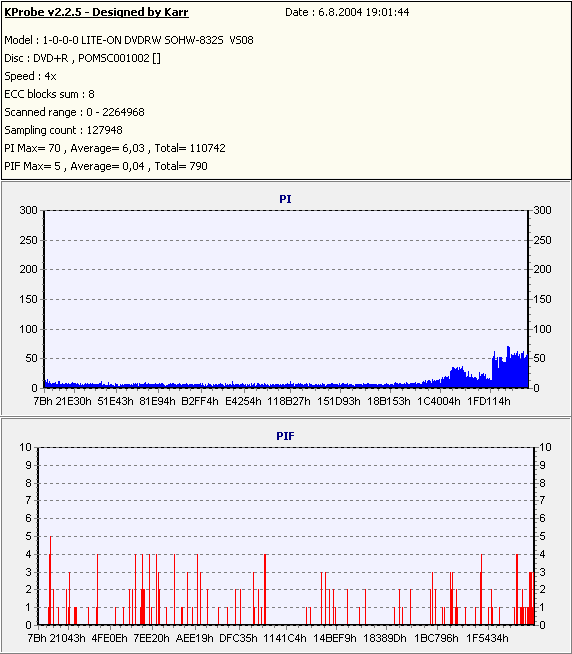Screen dimensions: 572x654
Task: Click the tallest red PIF spike reaching 5
Action: pyautogui.click(x=51, y=580)
